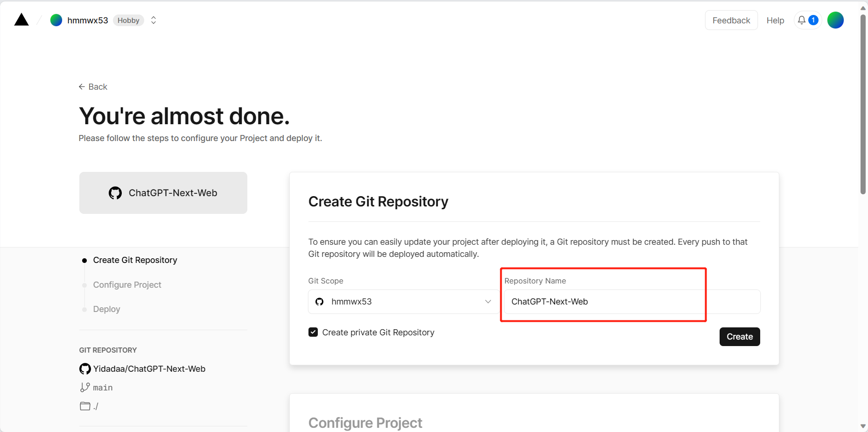Screen dimensions: 868x432
Task: Click the scrollbar down arrow
Action: pos(863,426)
